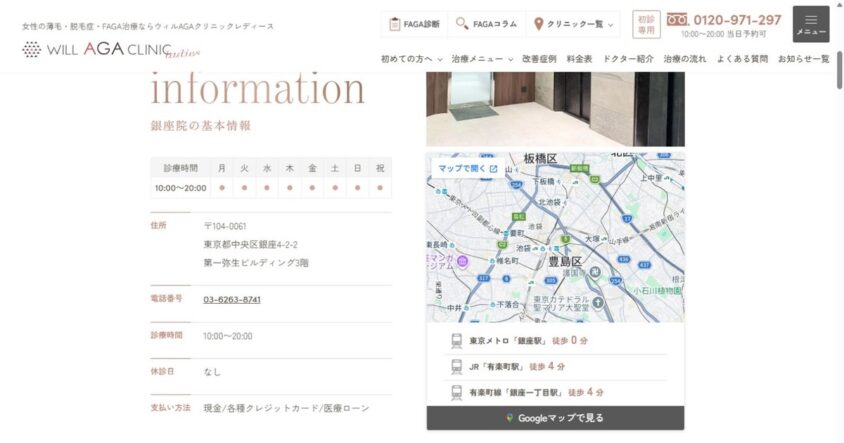
Task: Click the 電話番号 row label
Action: click(166, 298)
